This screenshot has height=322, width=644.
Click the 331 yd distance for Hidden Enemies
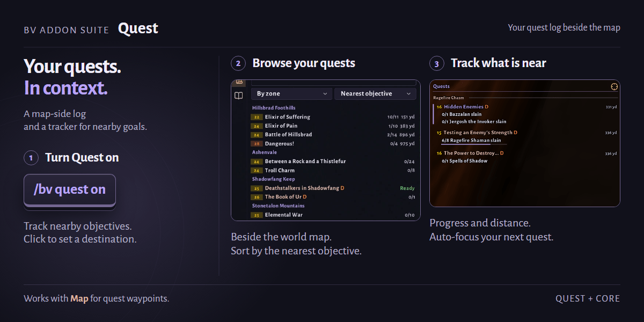coord(611,107)
